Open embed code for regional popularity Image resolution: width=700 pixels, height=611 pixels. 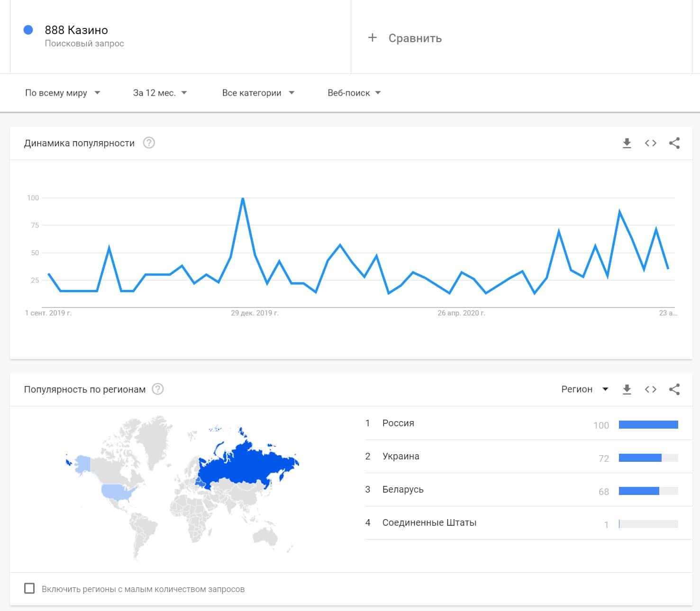pyautogui.click(x=650, y=389)
